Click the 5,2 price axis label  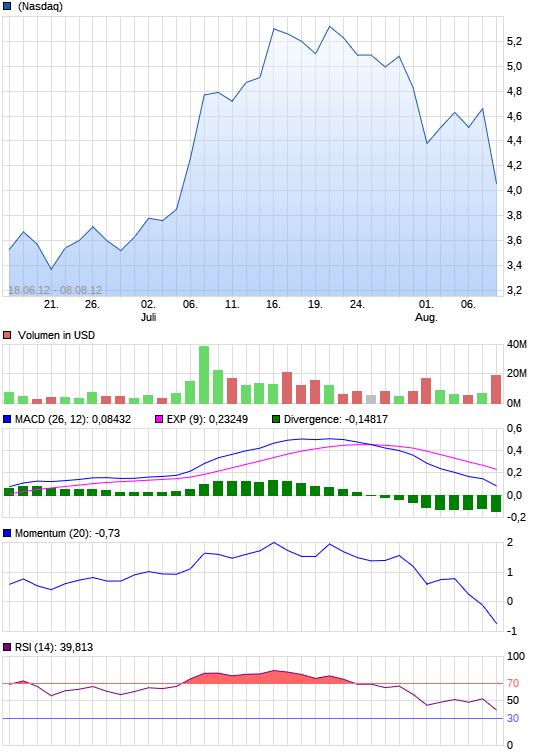pos(514,42)
